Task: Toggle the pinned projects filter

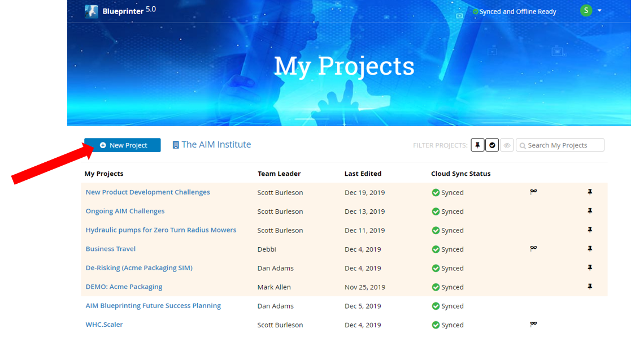Action: pyautogui.click(x=477, y=145)
